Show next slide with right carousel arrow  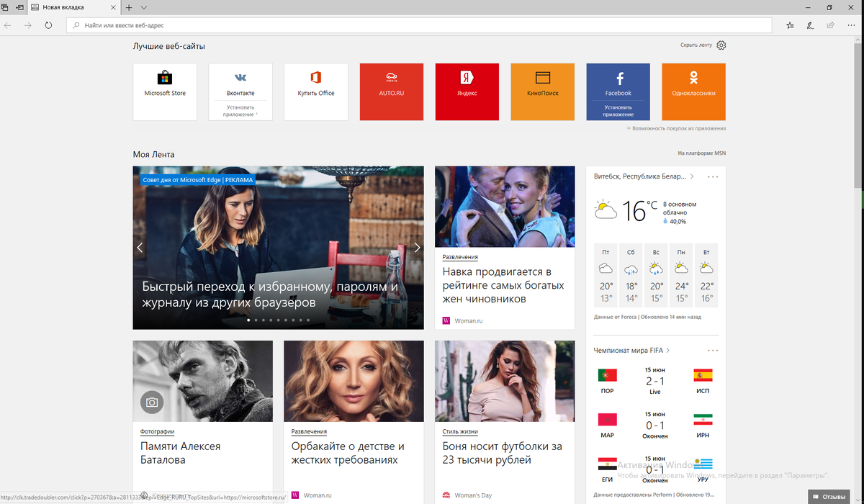coord(417,247)
